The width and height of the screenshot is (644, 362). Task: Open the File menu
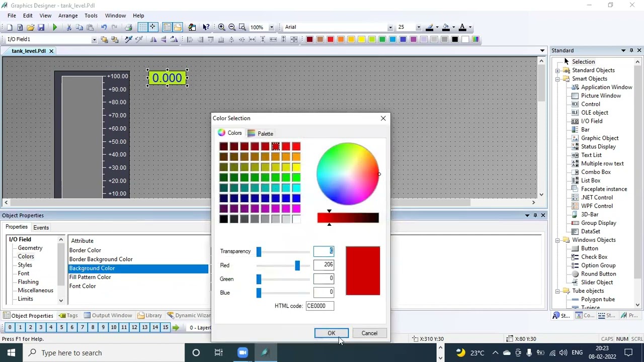(12, 16)
